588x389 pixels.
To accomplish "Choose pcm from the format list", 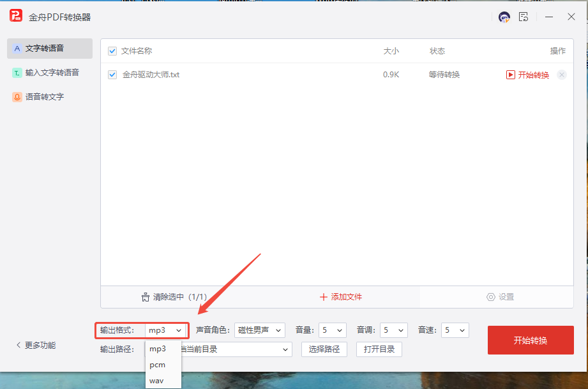I will tap(157, 365).
